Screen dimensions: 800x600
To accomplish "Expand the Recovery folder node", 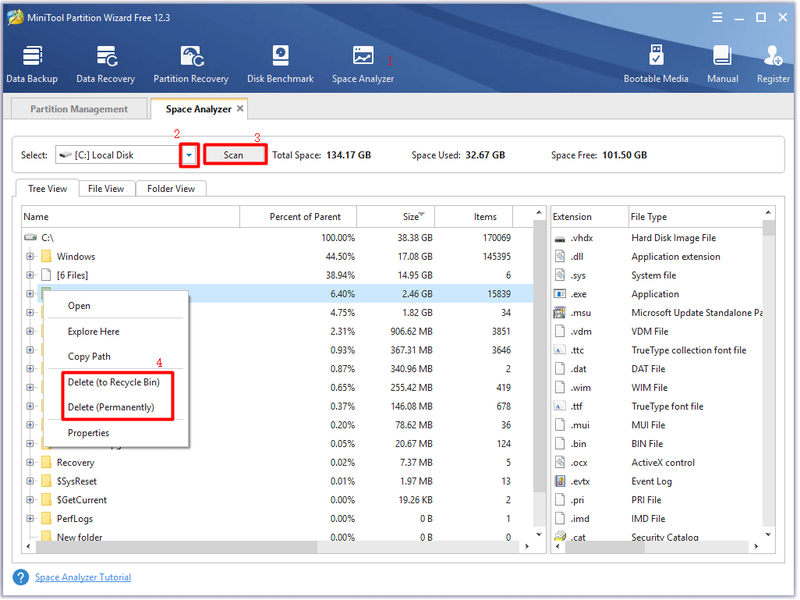I will tap(30, 463).
